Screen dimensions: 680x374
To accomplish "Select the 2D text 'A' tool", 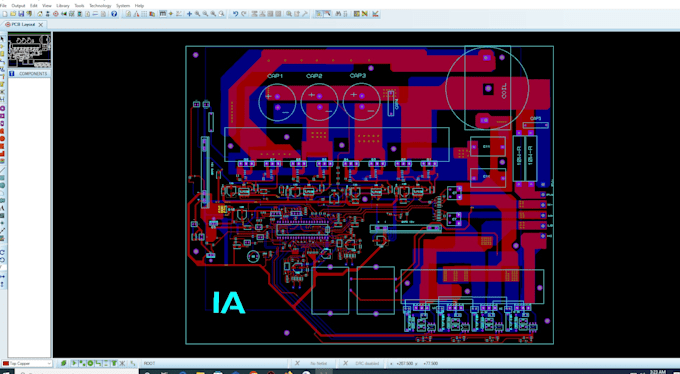I will click(3, 208).
